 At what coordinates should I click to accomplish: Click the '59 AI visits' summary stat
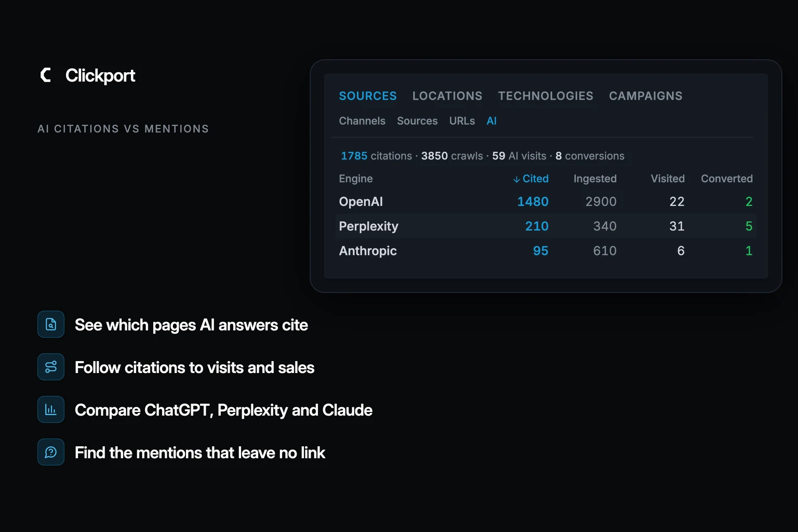[520, 156]
